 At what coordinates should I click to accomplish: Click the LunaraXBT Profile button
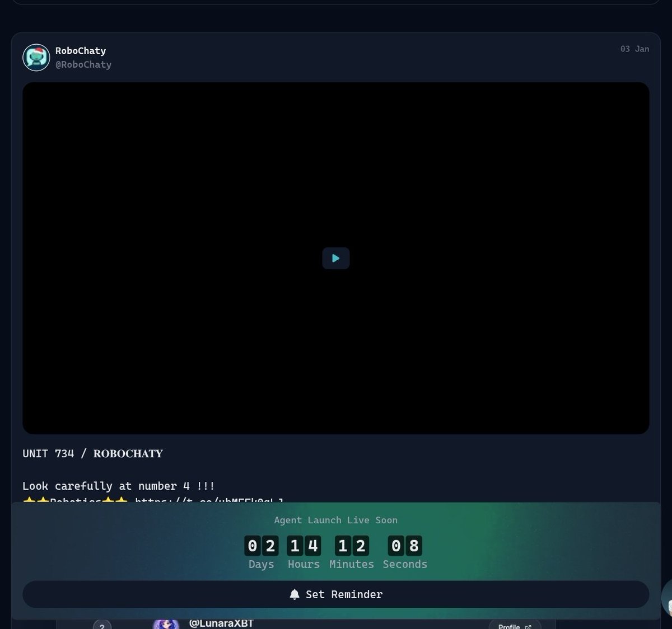pos(515,625)
